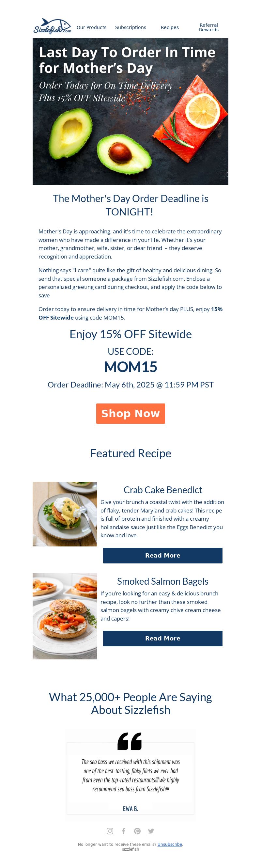
Task: Open the Facebook icon in footer
Action: 124,831
